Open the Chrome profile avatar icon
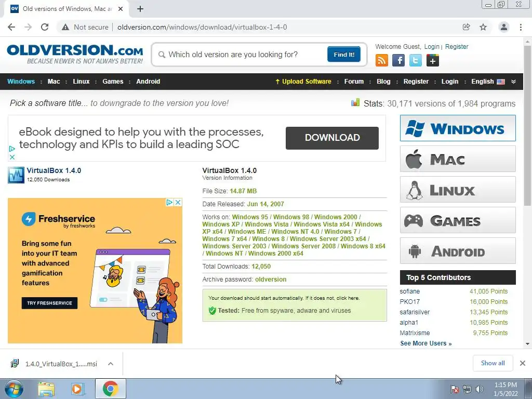Image resolution: width=532 pixels, height=399 pixels. [x=504, y=27]
